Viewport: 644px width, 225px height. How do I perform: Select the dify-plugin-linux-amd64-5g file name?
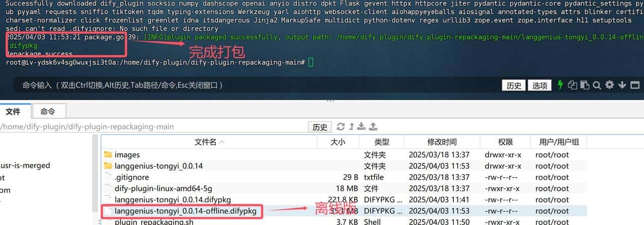coord(164,188)
